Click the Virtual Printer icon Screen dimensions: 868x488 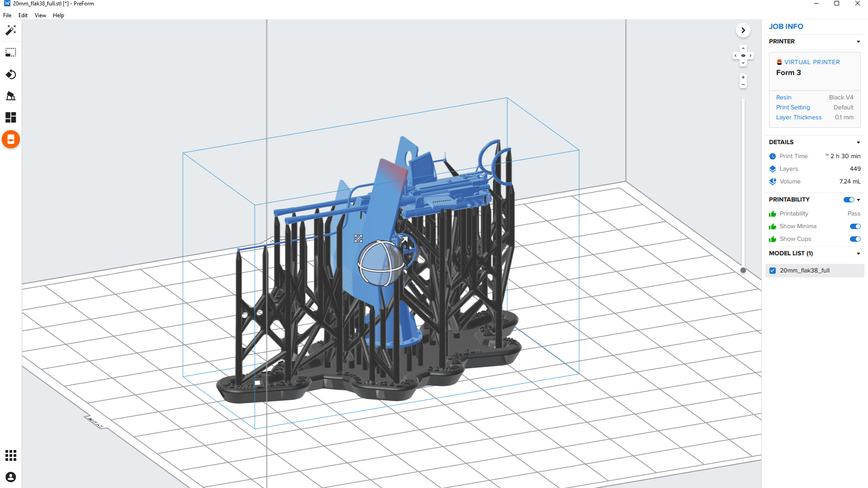(779, 62)
